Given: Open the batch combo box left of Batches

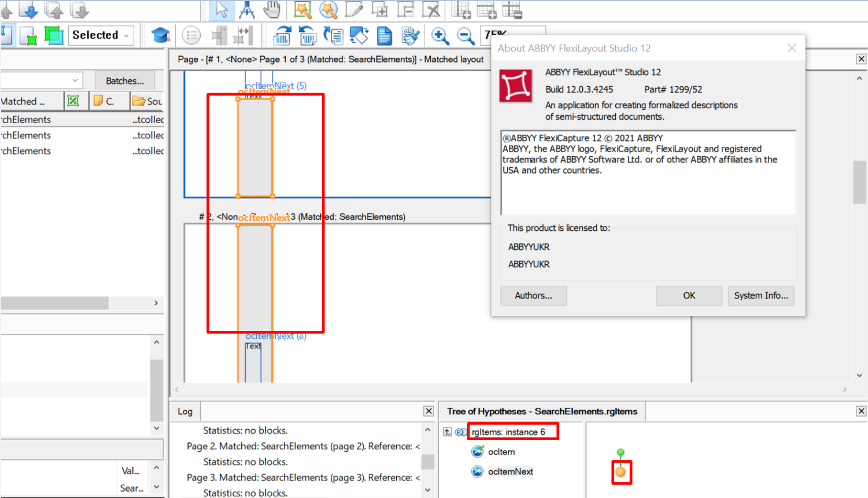Looking at the screenshot, I should [x=41, y=80].
